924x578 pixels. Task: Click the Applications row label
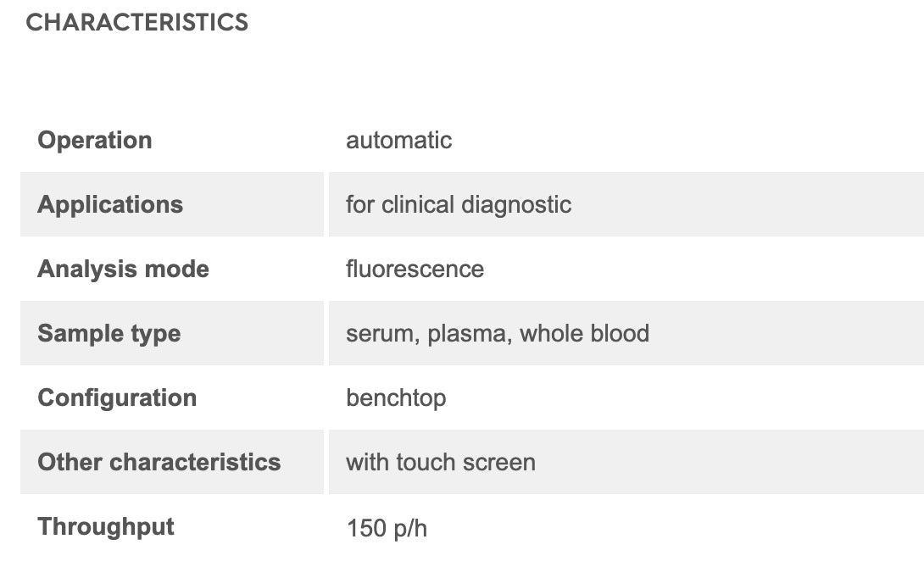tap(110, 204)
